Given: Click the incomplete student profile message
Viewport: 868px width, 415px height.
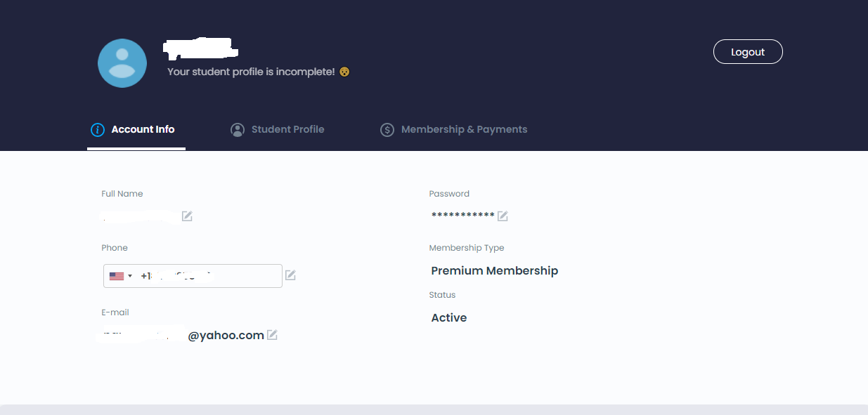Looking at the screenshot, I should click(x=251, y=72).
